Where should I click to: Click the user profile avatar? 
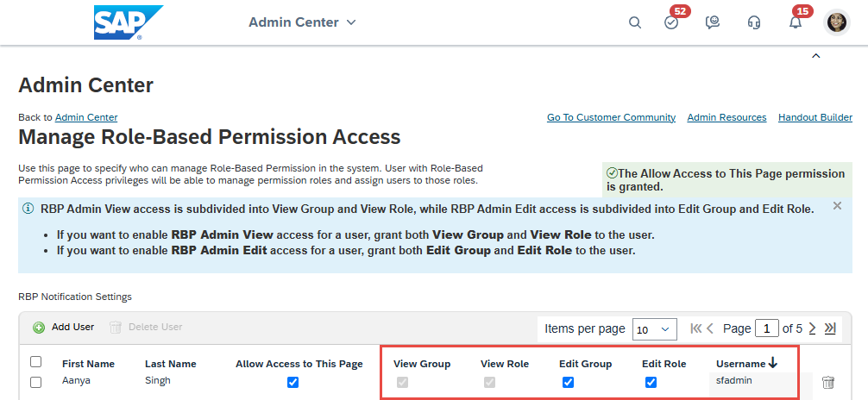(x=837, y=22)
